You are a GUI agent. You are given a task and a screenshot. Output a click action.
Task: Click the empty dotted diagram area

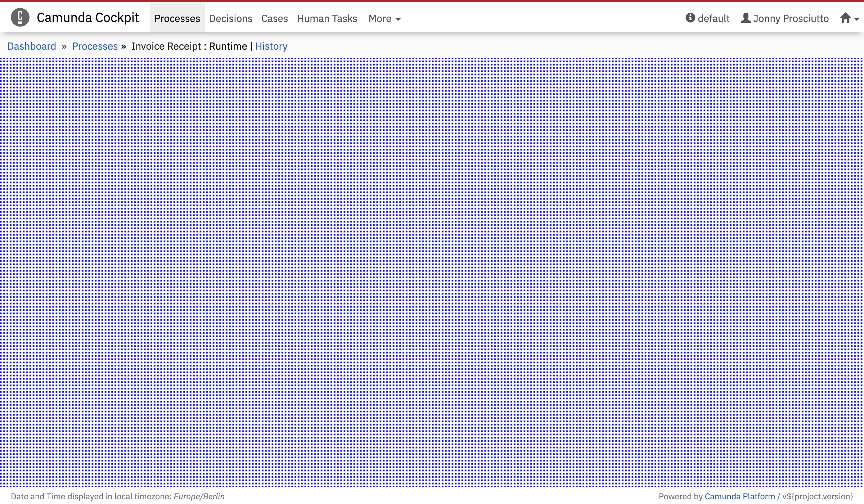[432, 272]
